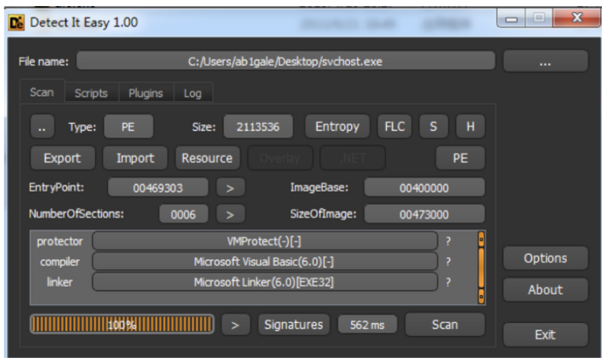Viewport: 608px width, 364px height.
Task: Click the 'linker' row label
Action: [x=60, y=282]
